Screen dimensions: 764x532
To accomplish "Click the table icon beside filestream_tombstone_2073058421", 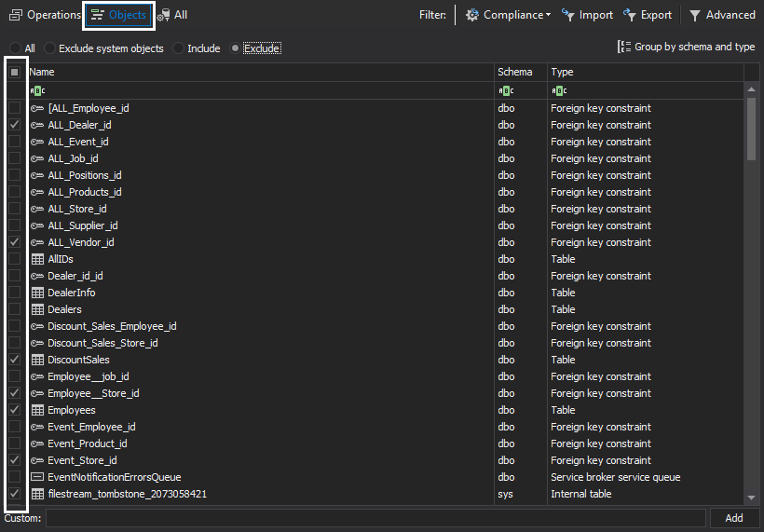I will (37, 494).
